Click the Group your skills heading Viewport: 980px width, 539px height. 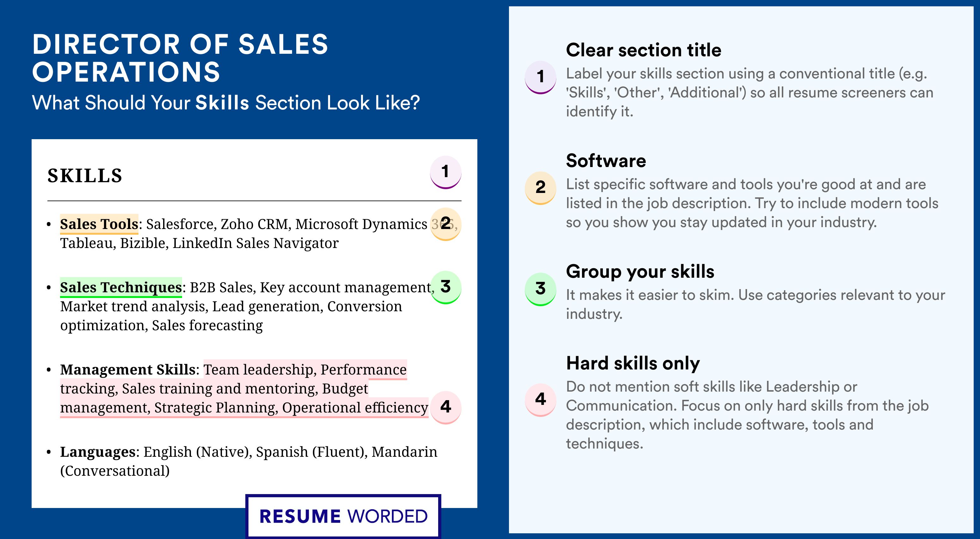click(640, 271)
